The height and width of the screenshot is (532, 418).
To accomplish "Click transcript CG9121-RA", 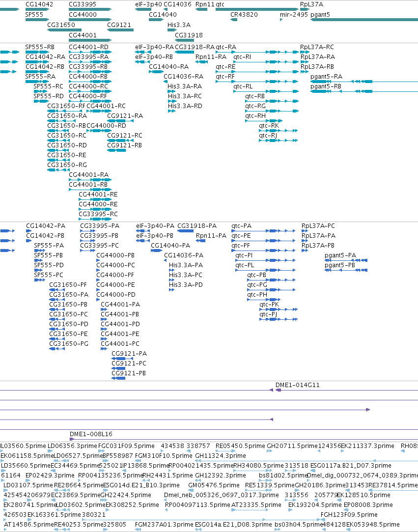I will tap(125, 116).
